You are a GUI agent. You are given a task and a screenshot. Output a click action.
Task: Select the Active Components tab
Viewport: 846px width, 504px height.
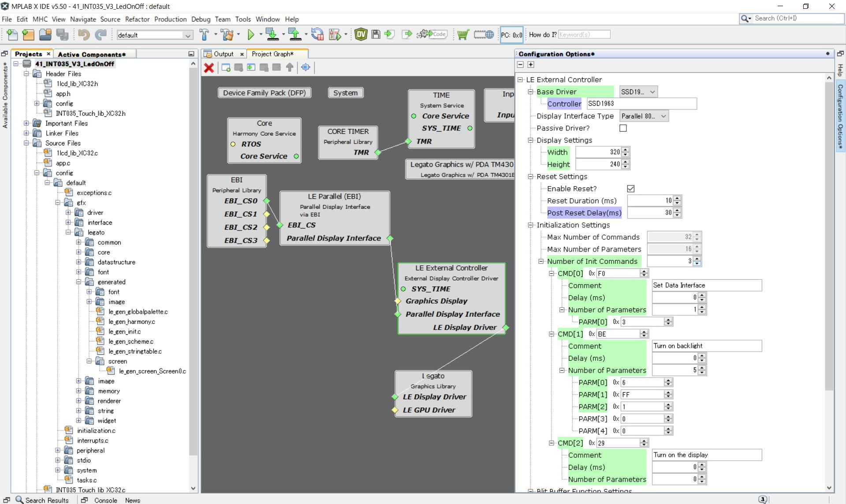tap(91, 54)
